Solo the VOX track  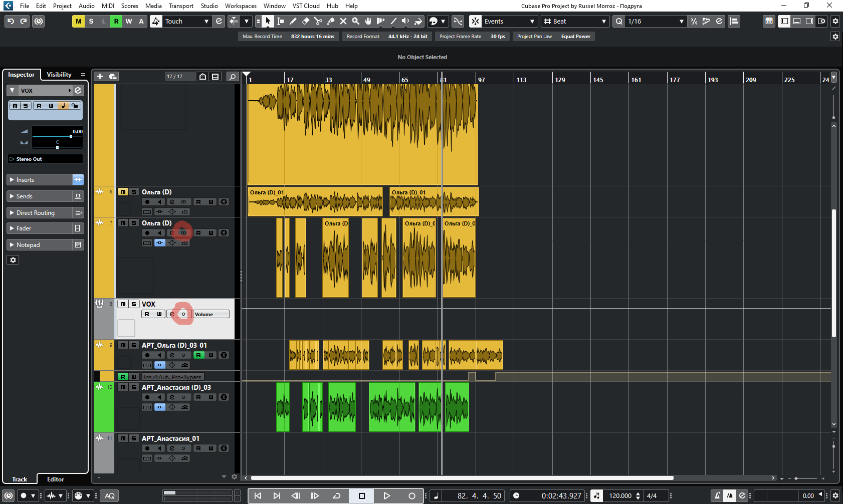(134, 304)
